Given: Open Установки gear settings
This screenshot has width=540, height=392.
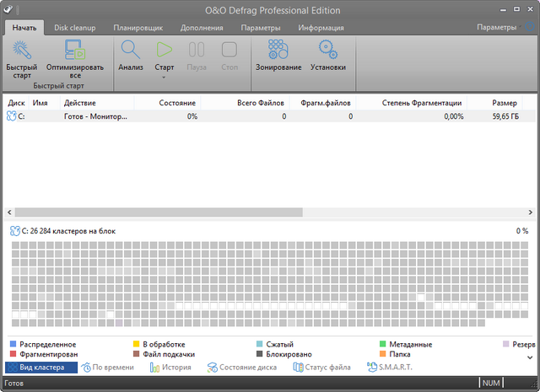Looking at the screenshot, I should [327, 50].
